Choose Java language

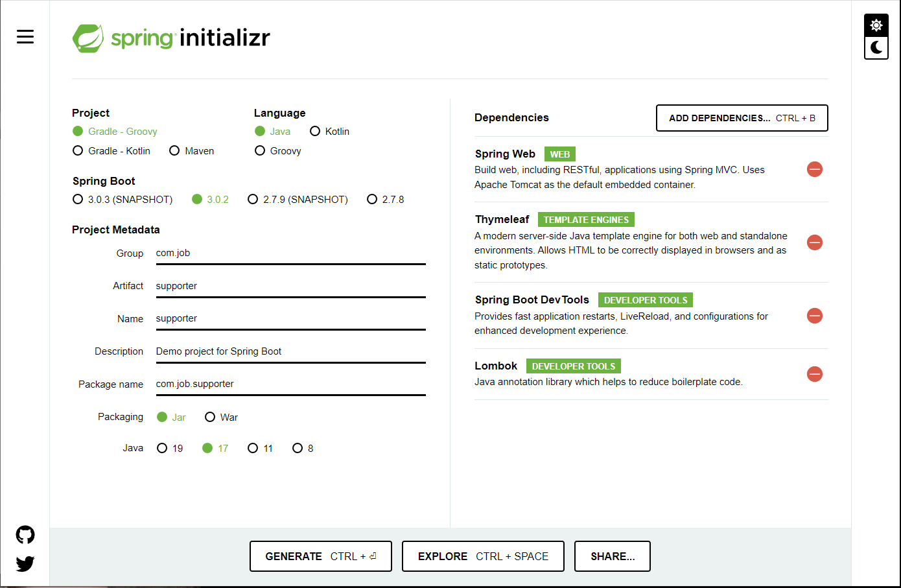pyautogui.click(x=273, y=132)
